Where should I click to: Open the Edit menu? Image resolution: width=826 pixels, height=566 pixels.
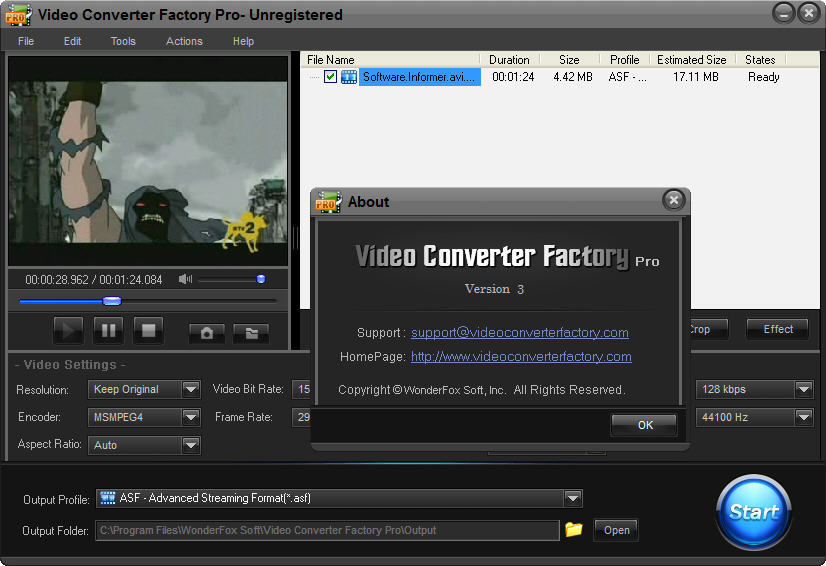pyautogui.click(x=72, y=41)
